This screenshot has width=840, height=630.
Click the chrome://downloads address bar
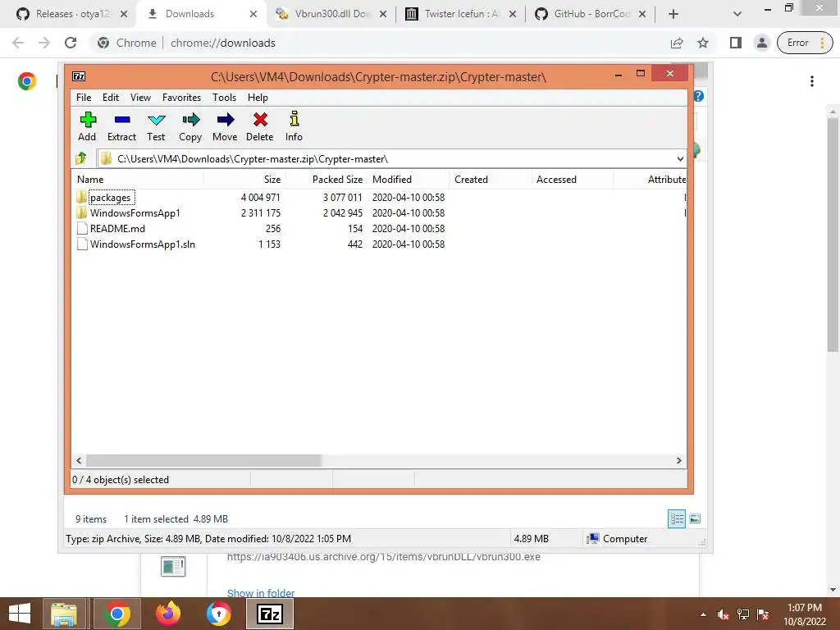[375, 43]
